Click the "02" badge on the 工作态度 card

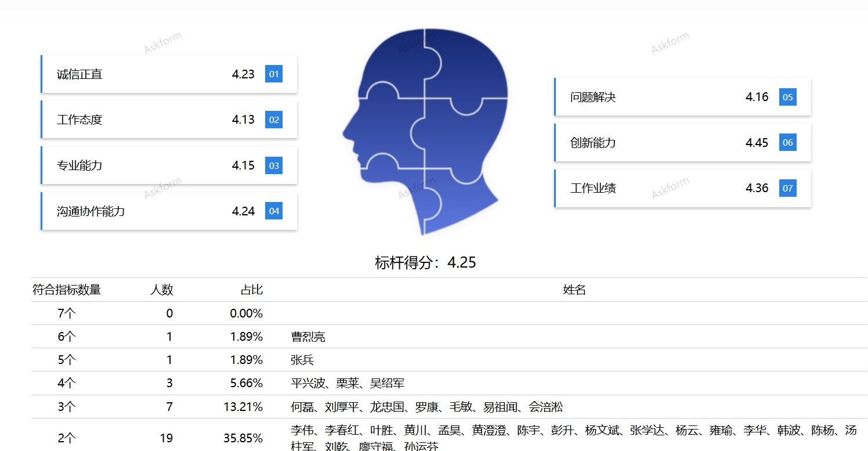point(273,120)
